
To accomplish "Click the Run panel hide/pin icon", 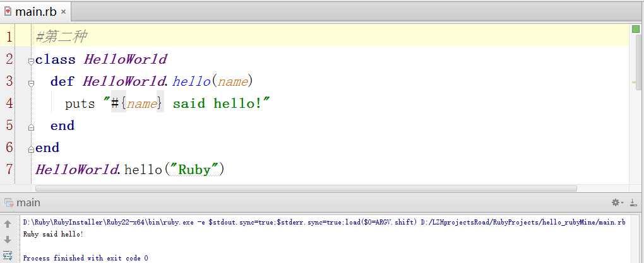I will (x=634, y=202).
